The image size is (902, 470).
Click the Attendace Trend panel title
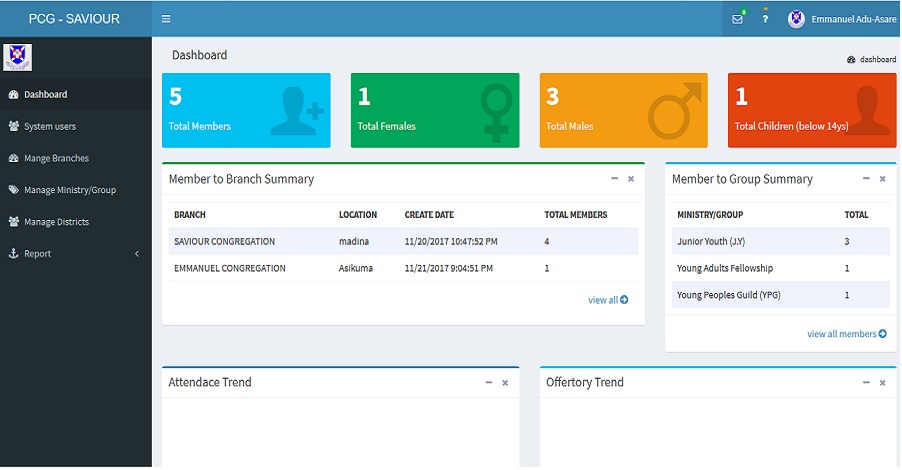pyautogui.click(x=210, y=382)
